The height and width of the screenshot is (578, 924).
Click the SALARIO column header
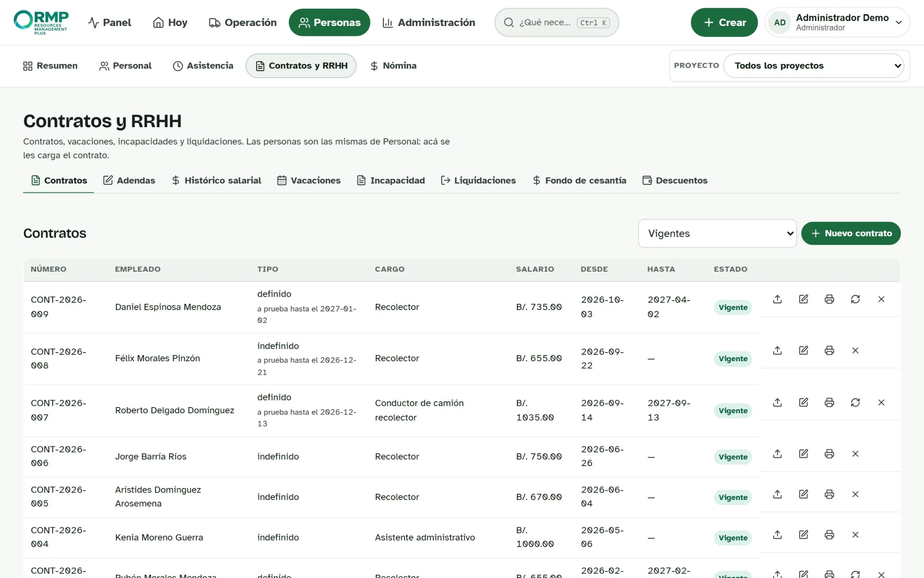[x=535, y=269]
